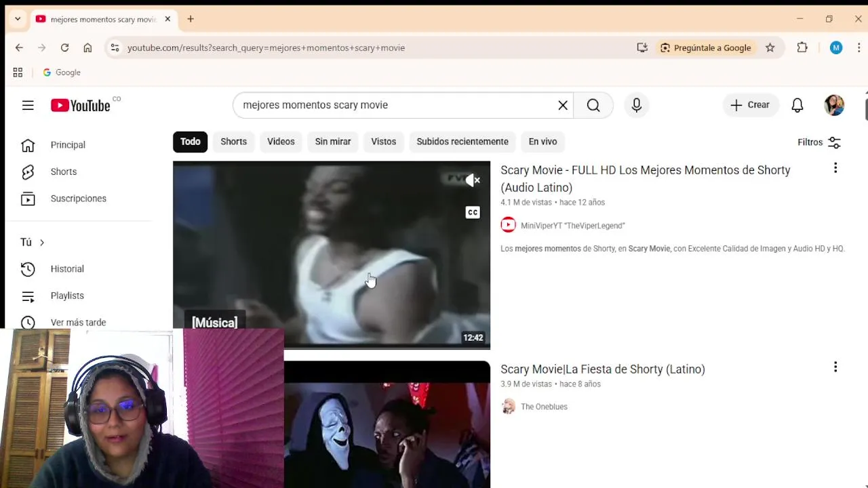Open the tab search dropdown arrow

tap(18, 19)
